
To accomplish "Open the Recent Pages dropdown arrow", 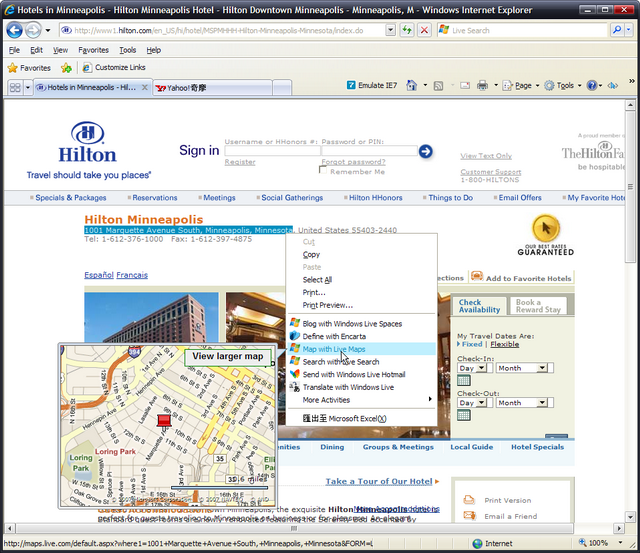I will coord(48,30).
